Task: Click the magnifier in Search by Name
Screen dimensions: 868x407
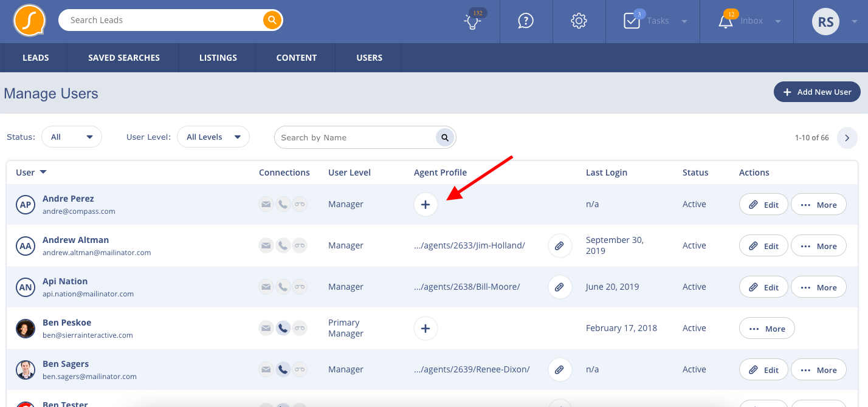Action: 445,137
